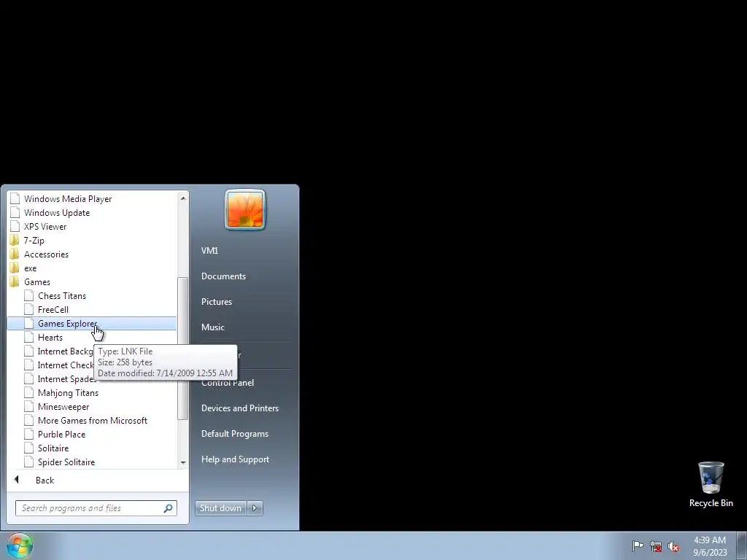The image size is (747, 560).
Task: Click the Windows Update file icon
Action: click(x=15, y=213)
